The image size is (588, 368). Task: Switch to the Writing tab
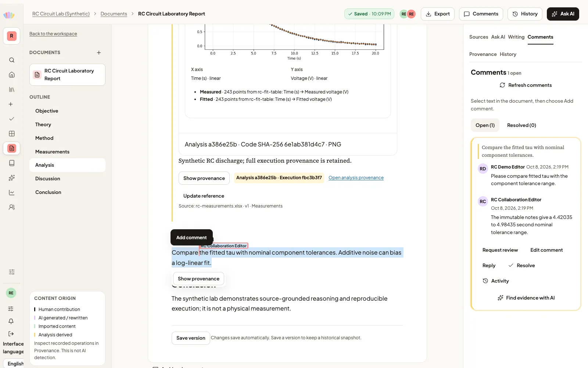click(516, 37)
